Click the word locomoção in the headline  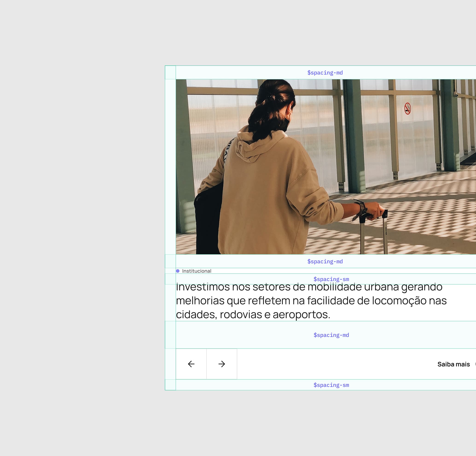click(x=399, y=301)
